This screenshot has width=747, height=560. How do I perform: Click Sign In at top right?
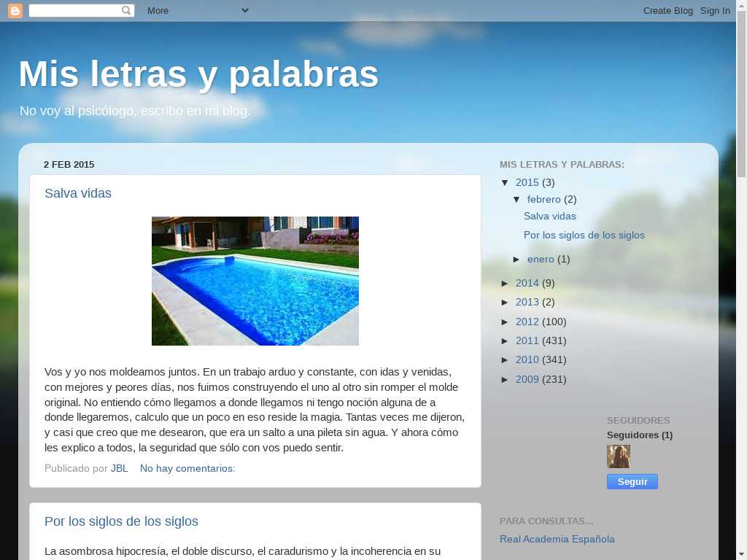pyautogui.click(x=715, y=10)
